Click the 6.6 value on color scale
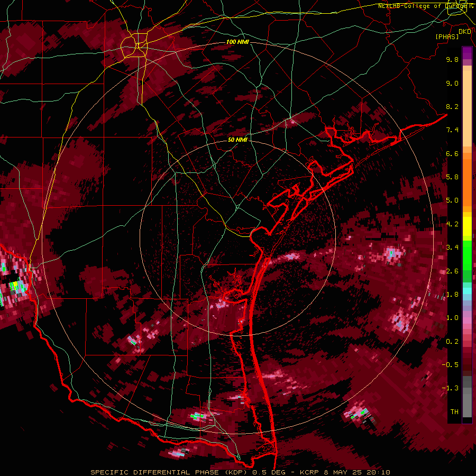 point(452,153)
